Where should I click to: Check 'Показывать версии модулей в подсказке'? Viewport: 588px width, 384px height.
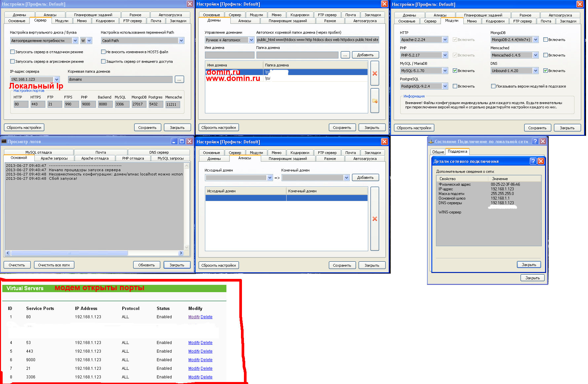pyautogui.click(x=493, y=86)
